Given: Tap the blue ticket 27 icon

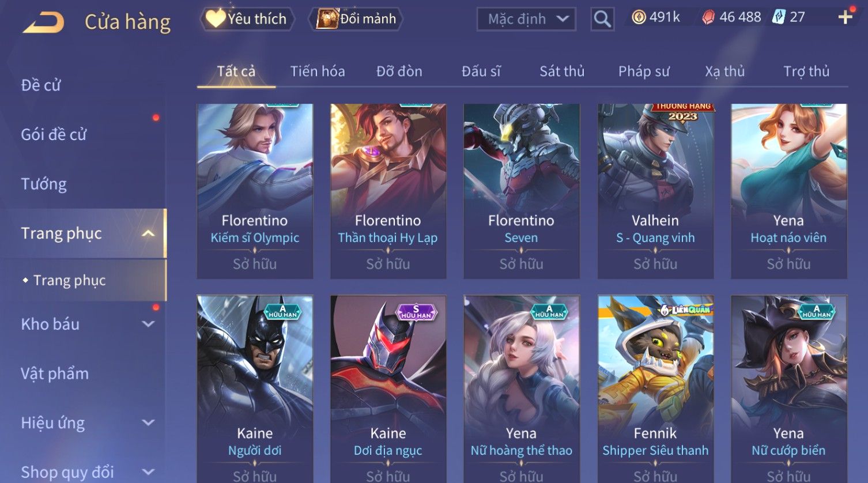Looking at the screenshot, I should (x=779, y=17).
